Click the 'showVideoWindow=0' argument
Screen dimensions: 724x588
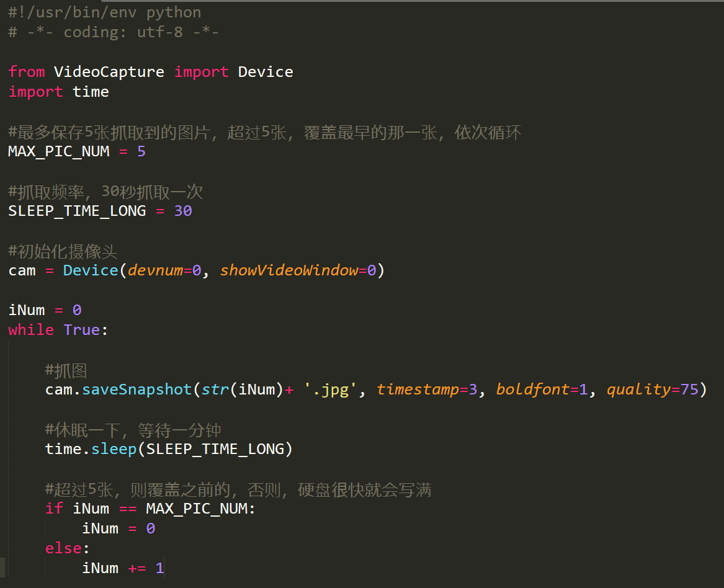[298, 270]
